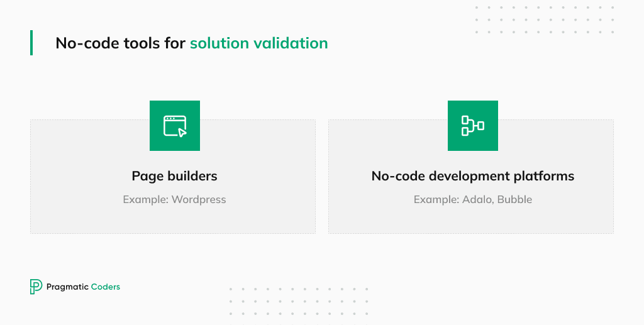This screenshot has height=325, width=644.
Task: Select the "Page builders" heading
Action: pos(175,176)
